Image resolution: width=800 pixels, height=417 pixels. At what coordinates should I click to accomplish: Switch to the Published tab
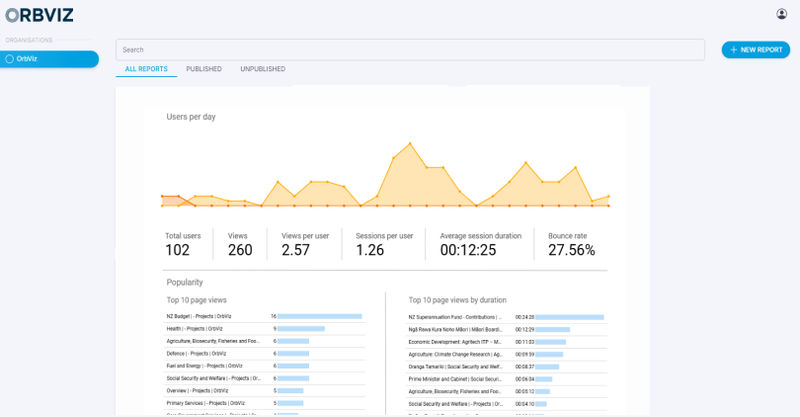[204, 69]
